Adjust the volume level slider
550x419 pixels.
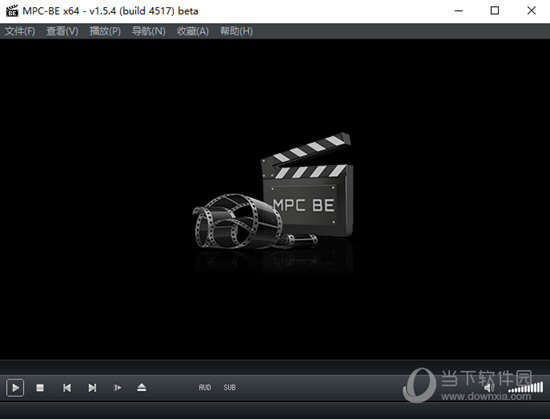pos(525,388)
